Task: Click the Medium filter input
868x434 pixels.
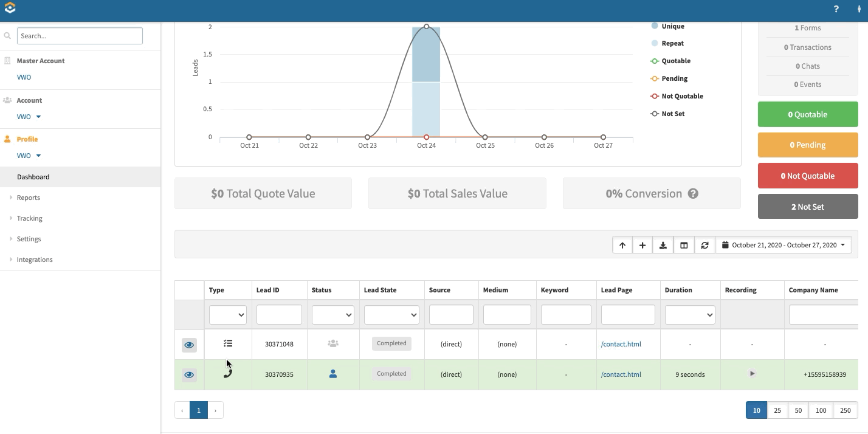Action: [x=507, y=315]
